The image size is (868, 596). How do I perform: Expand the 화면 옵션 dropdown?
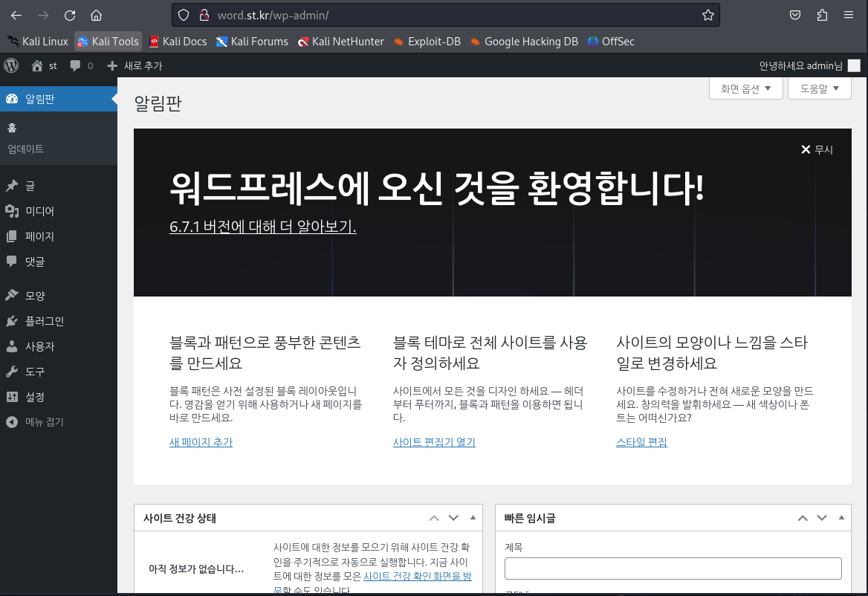tap(745, 88)
